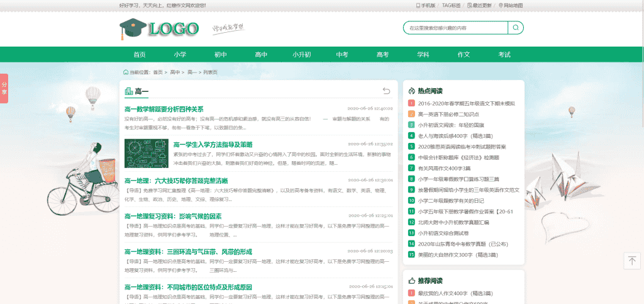Click the search magnifier icon
The width and height of the screenshot is (644, 304).
point(516,28)
